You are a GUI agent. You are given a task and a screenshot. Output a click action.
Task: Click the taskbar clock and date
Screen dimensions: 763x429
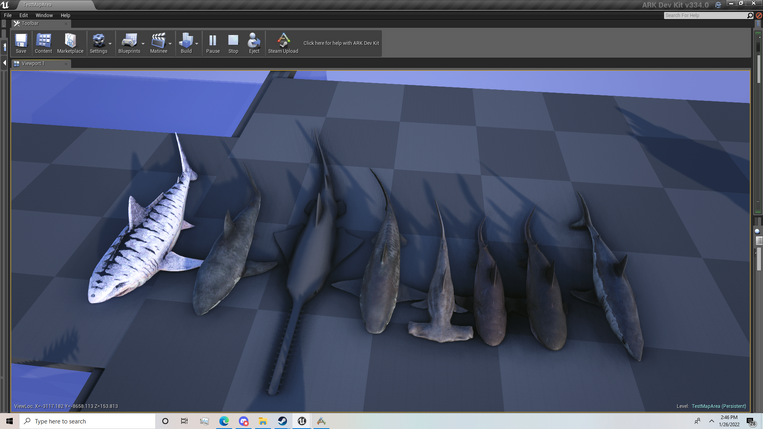click(729, 421)
